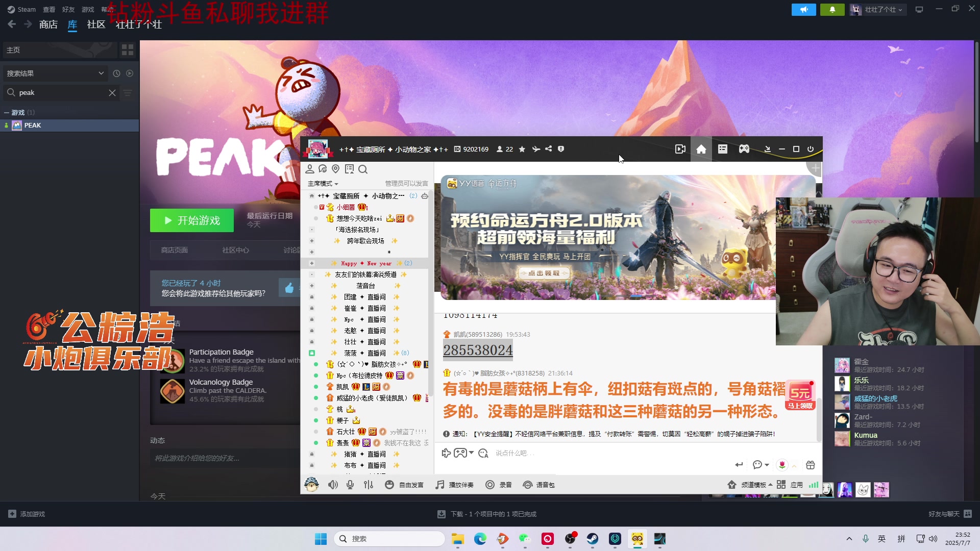Screen dimensions: 980x551
Task: Expand the 菠音台 channel node
Action: [312, 286]
